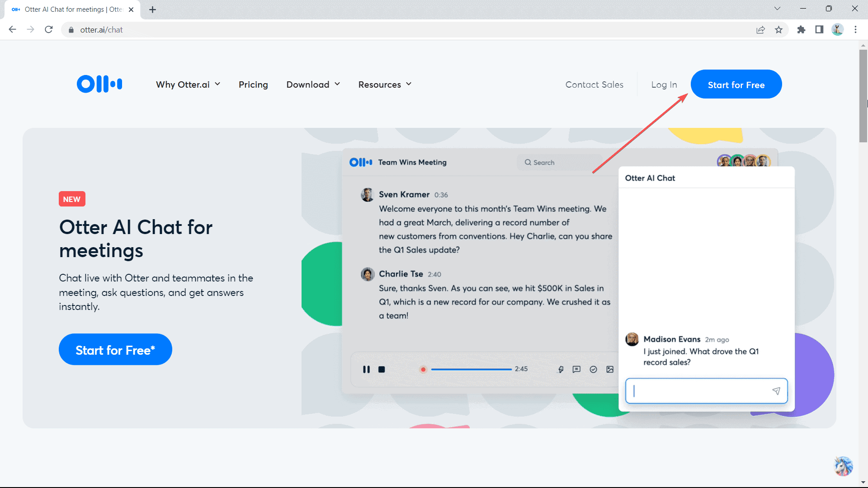
Task: Open Chrome three-dot menu
Action: [x=855, y=29]
